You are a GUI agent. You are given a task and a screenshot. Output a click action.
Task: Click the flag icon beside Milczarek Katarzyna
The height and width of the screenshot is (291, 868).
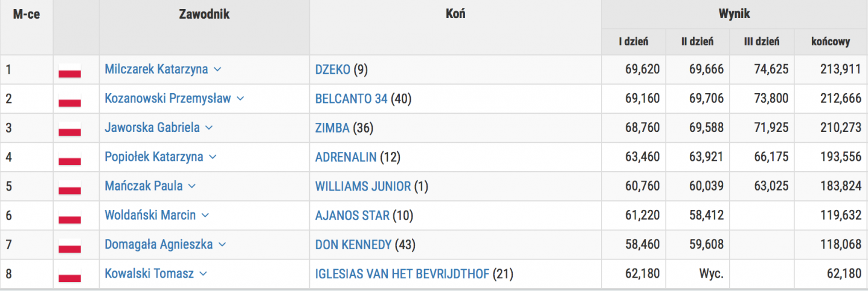coord(69,70)
